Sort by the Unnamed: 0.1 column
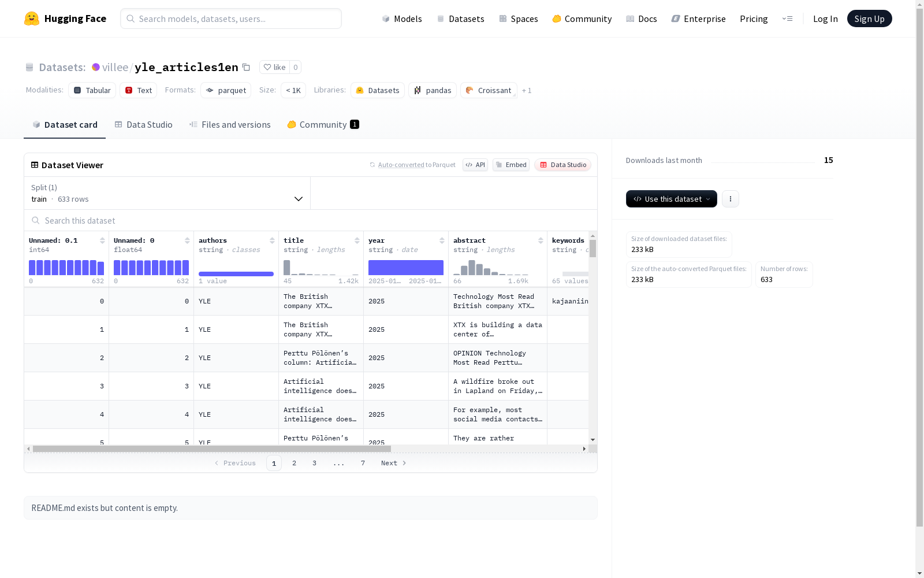Screen dimensions: 924x578 coord(102,240)
